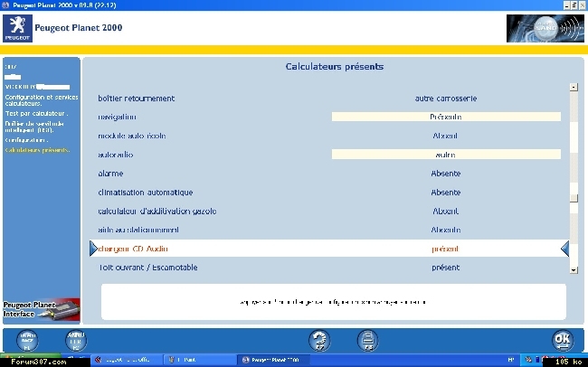Screen dimensions: 588x367
Task: Click the window title bar icon
Action: (5, 5)
